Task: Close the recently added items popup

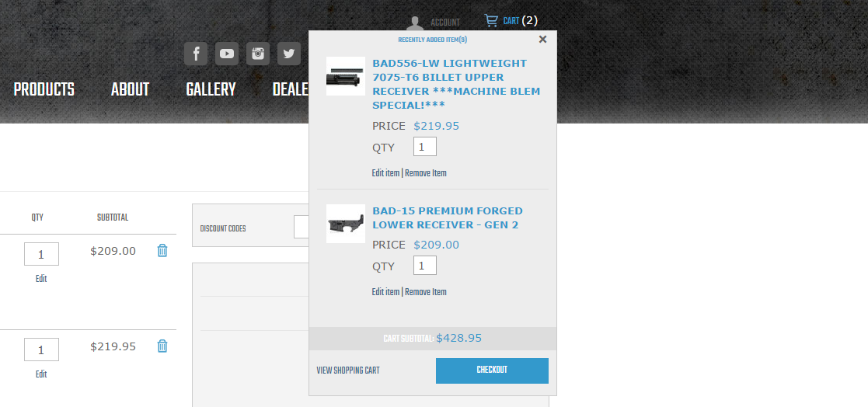Action: tap(542, 40)
